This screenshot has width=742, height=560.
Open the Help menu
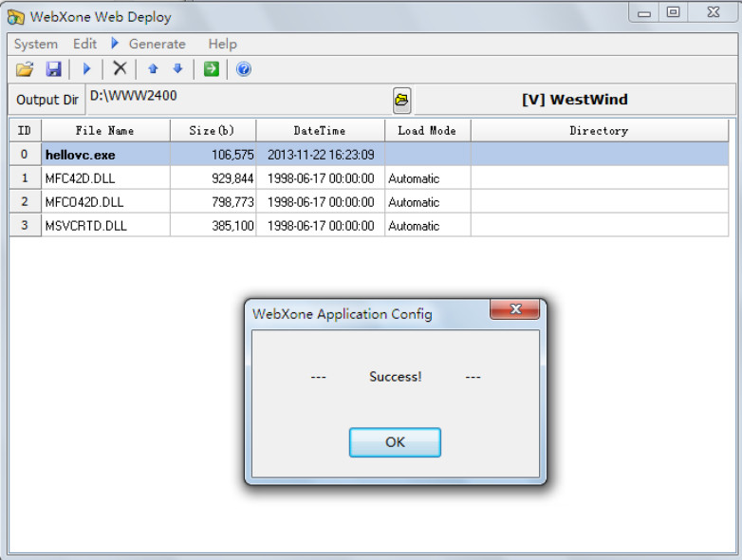[x=222, y=44]
